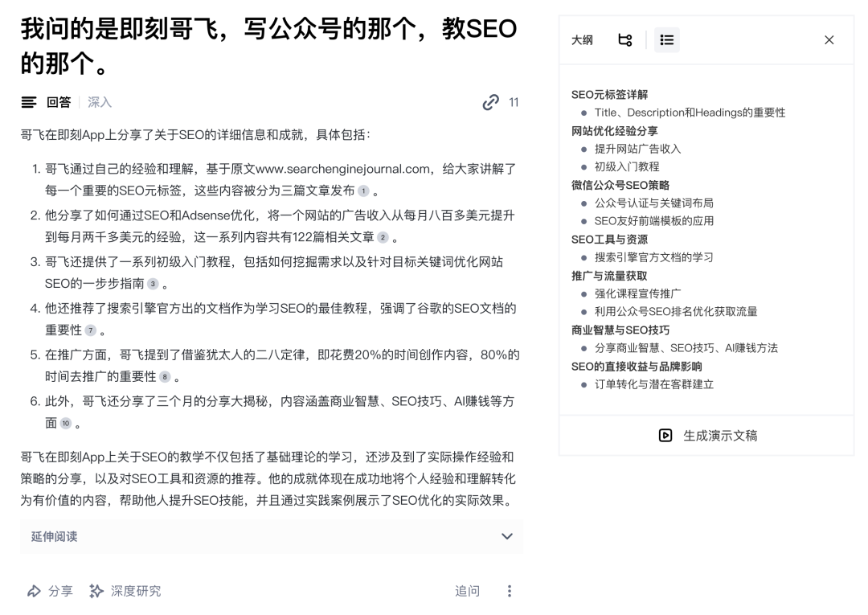
Task: Click the presentation play icon
Action: (665, 436)
